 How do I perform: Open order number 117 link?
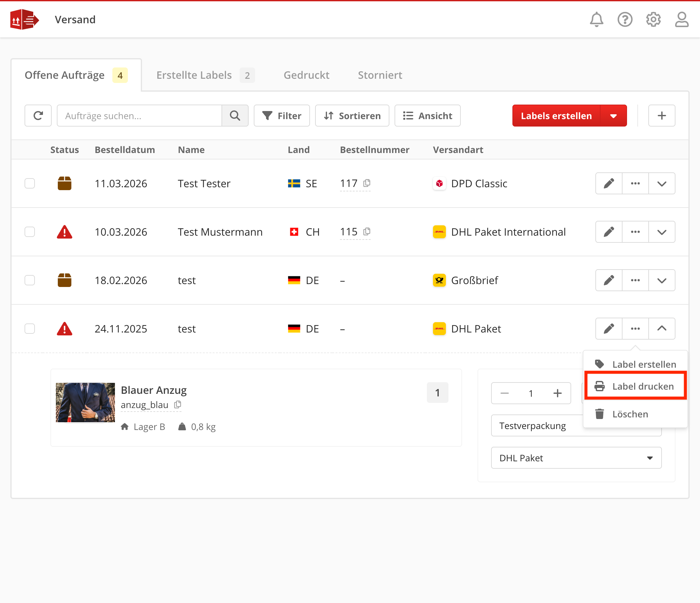tap(349, 183)
